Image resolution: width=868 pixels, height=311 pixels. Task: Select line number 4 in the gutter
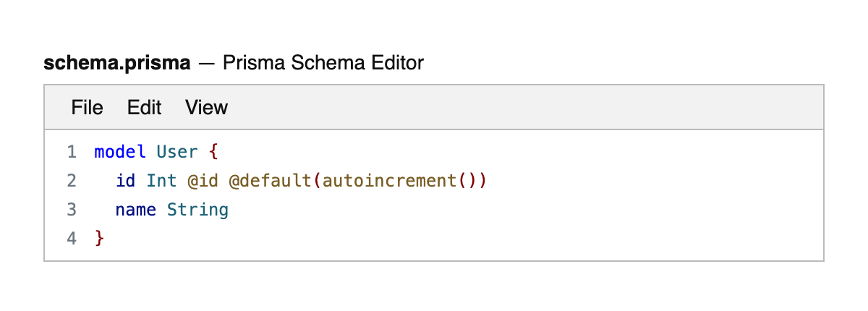[x=71, y=239]
